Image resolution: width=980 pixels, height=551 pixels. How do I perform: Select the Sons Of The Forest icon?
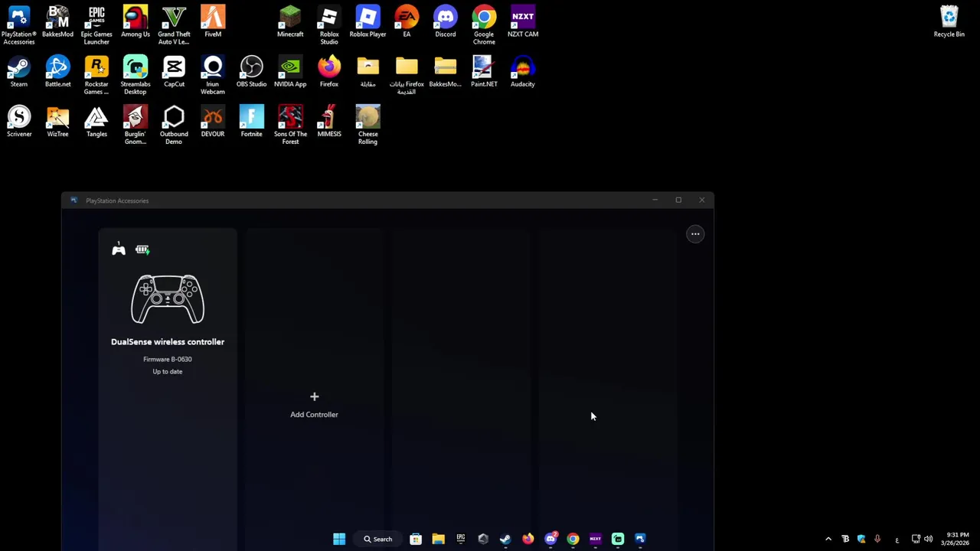290,125
